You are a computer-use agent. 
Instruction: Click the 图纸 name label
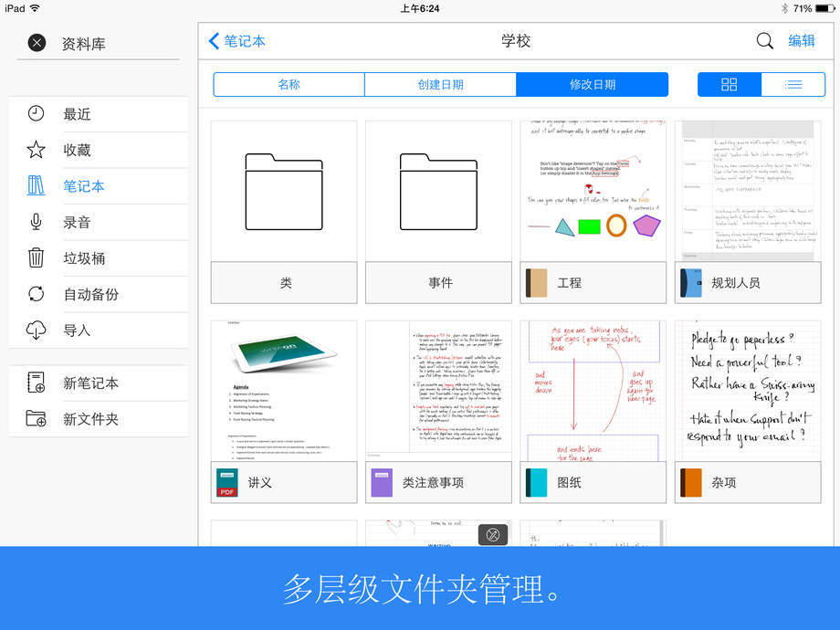tap(569, 483)
